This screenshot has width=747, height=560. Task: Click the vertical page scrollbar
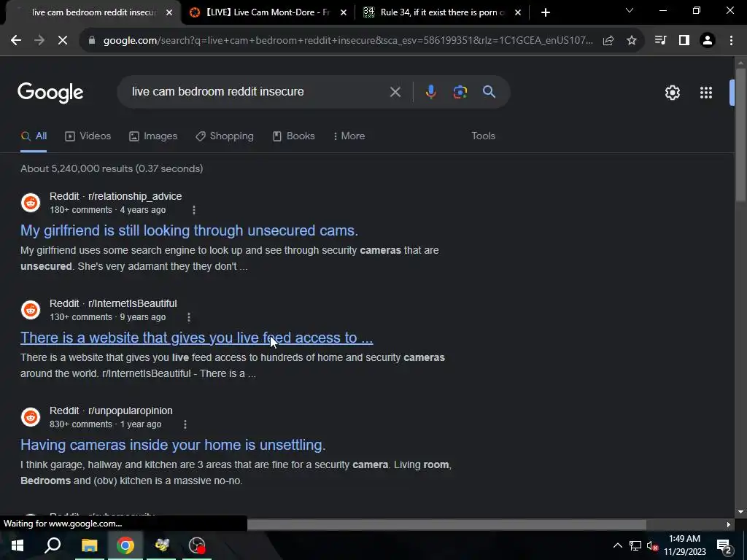pos(740,136)
